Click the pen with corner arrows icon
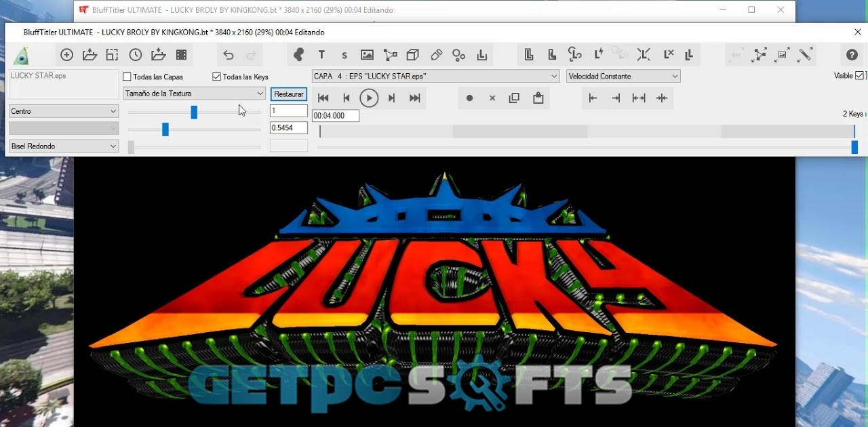868x427 pixels. 806,55
